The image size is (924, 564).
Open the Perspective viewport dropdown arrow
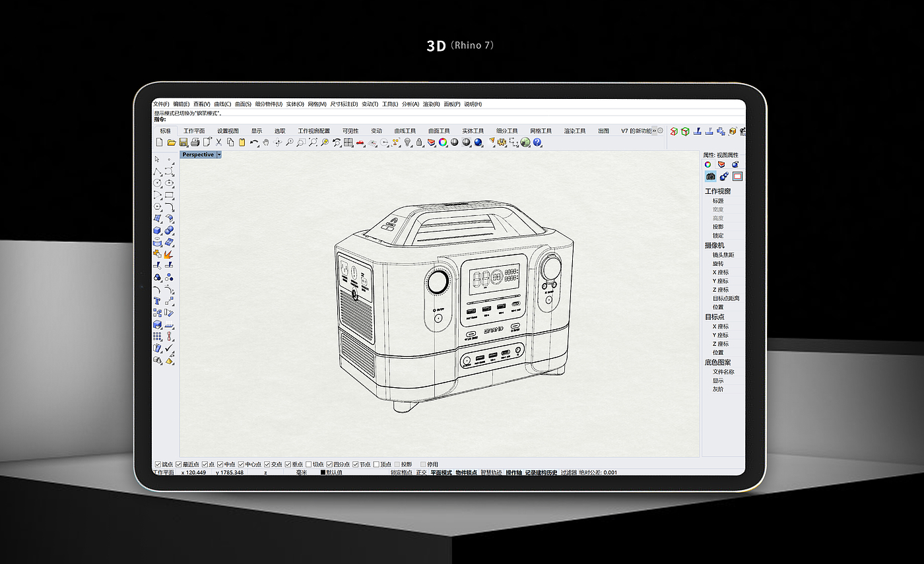point(219,154)
